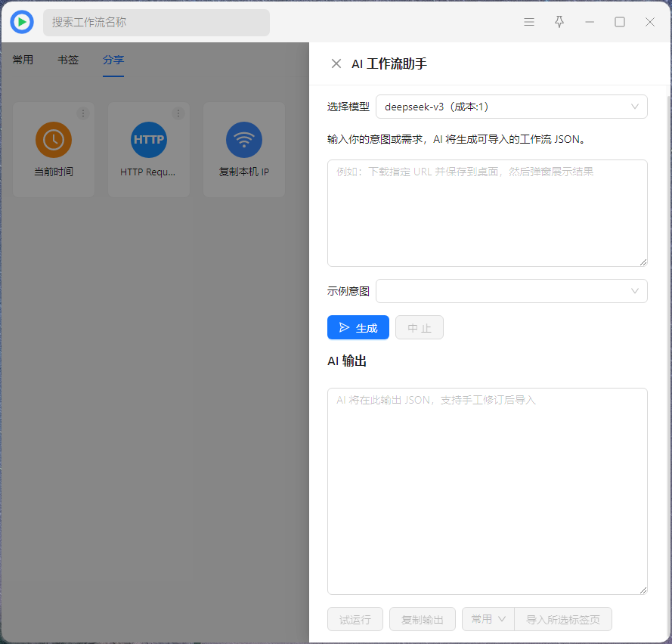Open the hamburger menu in title bar
Image resolution: width=672 pixels, height=644 pixels.
coord(529,22)
